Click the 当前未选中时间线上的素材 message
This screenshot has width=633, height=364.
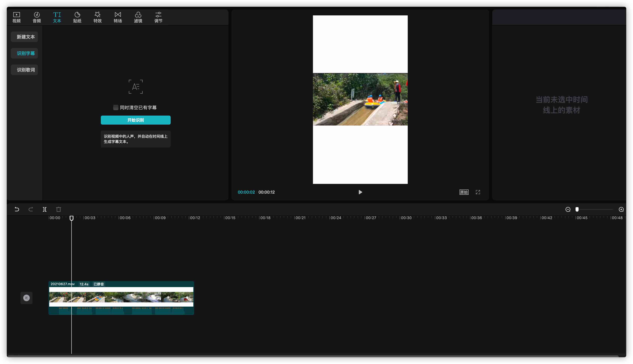(561, 105)
